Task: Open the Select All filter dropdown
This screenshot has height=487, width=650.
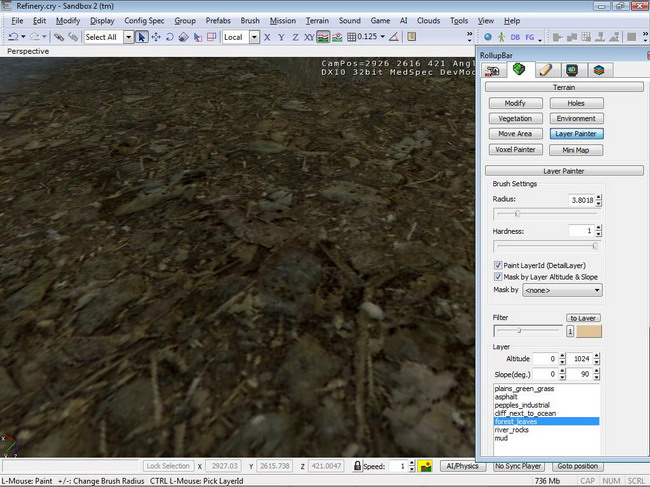Action: point(129,37)
